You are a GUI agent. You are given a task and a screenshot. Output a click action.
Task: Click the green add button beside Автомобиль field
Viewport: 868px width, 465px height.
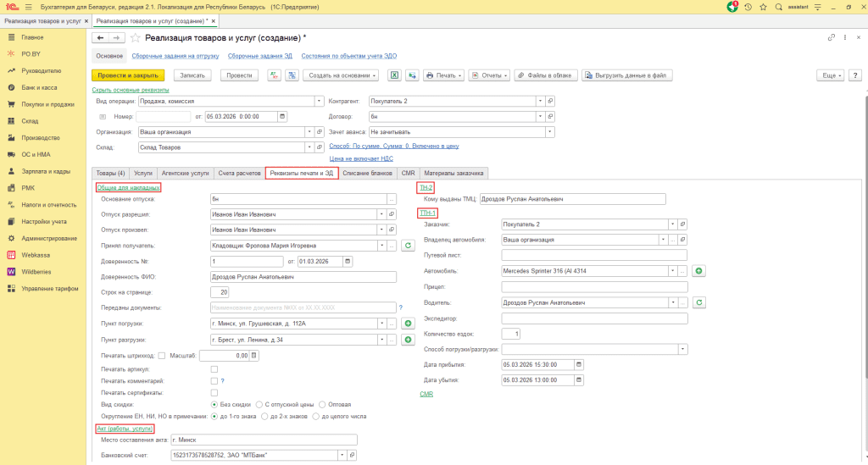click(x=699, y=271)
